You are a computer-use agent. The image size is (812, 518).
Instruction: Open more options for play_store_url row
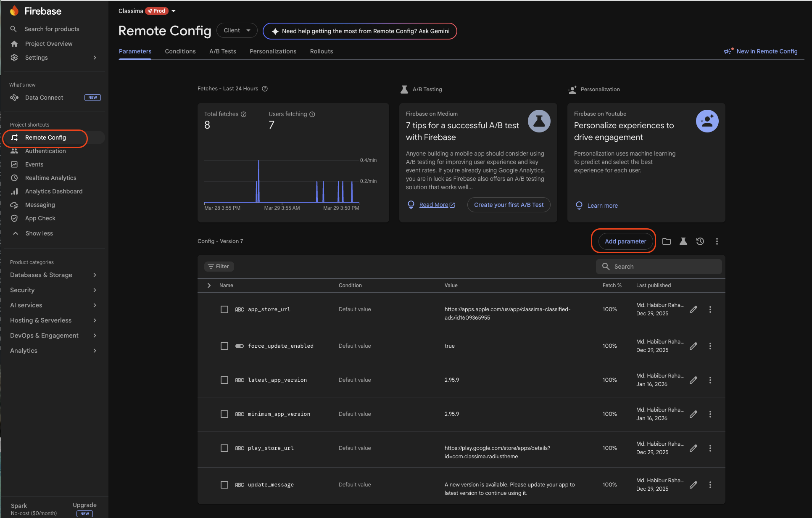(x=710, y=448)
